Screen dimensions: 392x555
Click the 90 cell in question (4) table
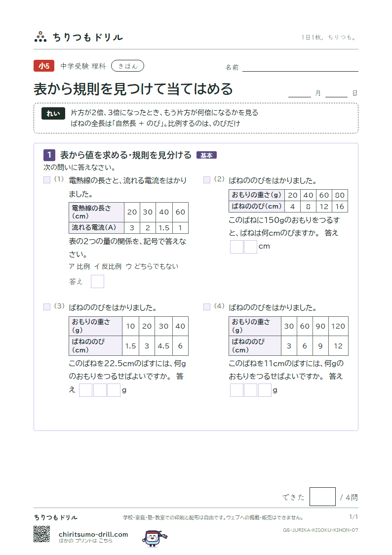(x=320, y=326)
